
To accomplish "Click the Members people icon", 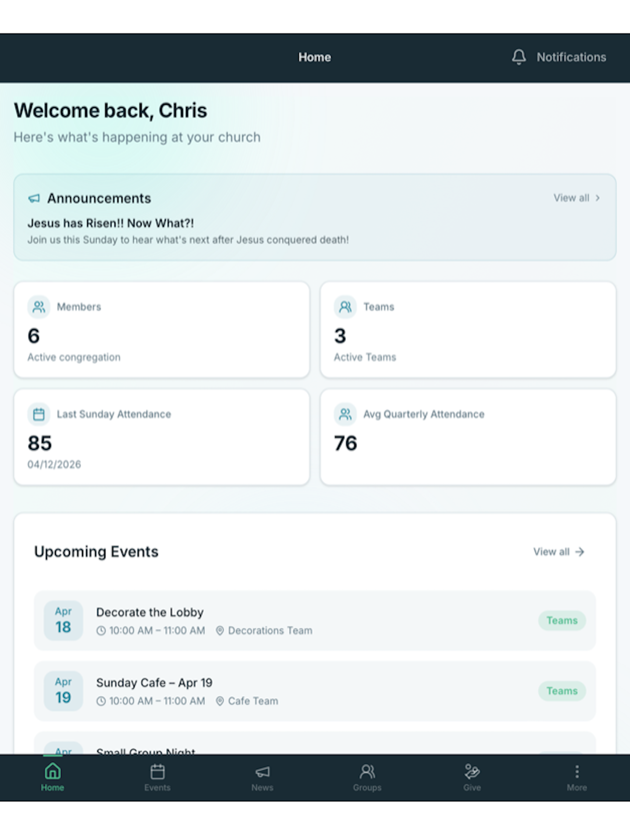I will tap(39, 307).
